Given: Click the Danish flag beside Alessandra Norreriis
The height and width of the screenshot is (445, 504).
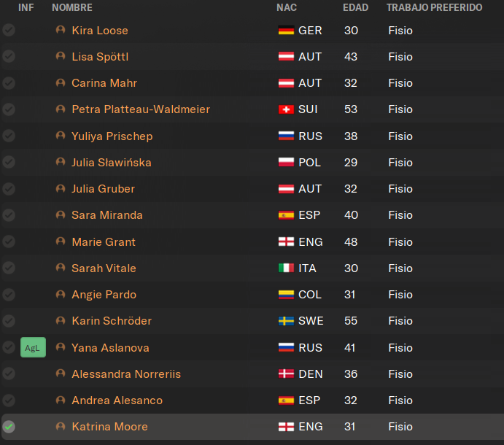Looking at the screenshot, I should (286, 374).
